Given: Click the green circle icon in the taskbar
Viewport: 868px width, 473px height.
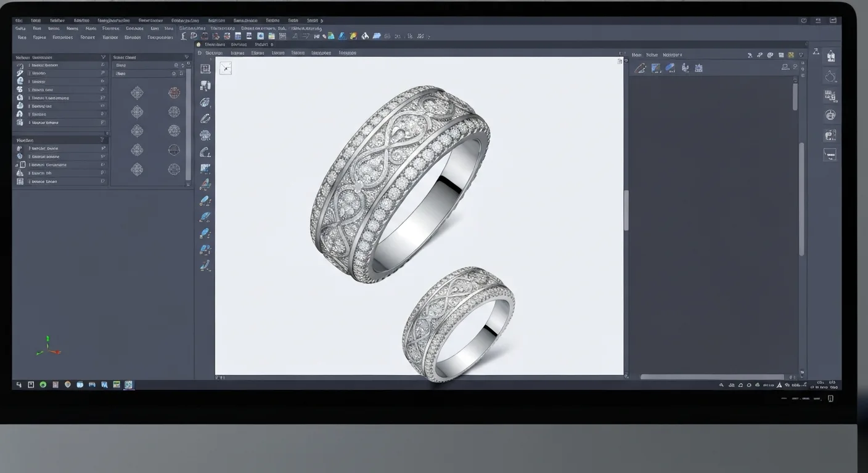Looking at the screenshot, I should tap(43, 384).
